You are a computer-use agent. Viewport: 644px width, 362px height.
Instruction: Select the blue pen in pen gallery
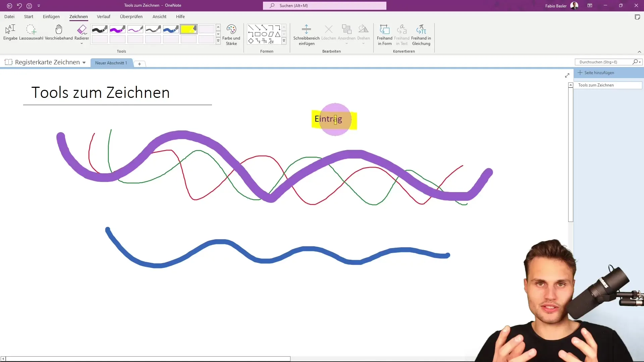tap(171, 29)
